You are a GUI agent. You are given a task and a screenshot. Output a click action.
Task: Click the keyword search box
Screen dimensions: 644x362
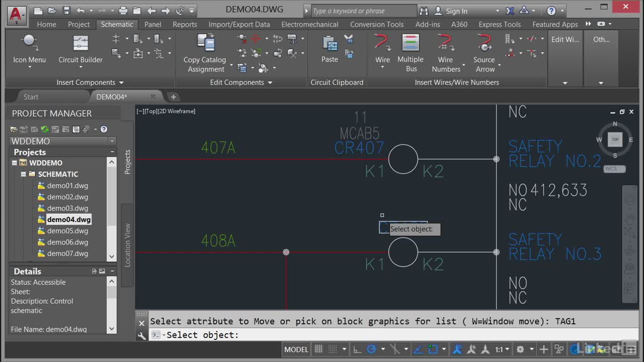(x=364, y=11)
